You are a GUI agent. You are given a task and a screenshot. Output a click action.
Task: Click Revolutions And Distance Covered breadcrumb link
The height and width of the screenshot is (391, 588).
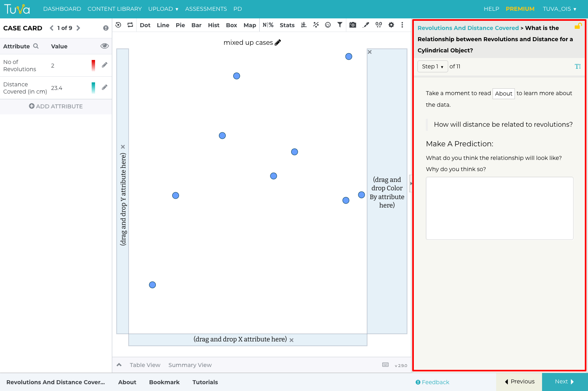pos(468,28)
